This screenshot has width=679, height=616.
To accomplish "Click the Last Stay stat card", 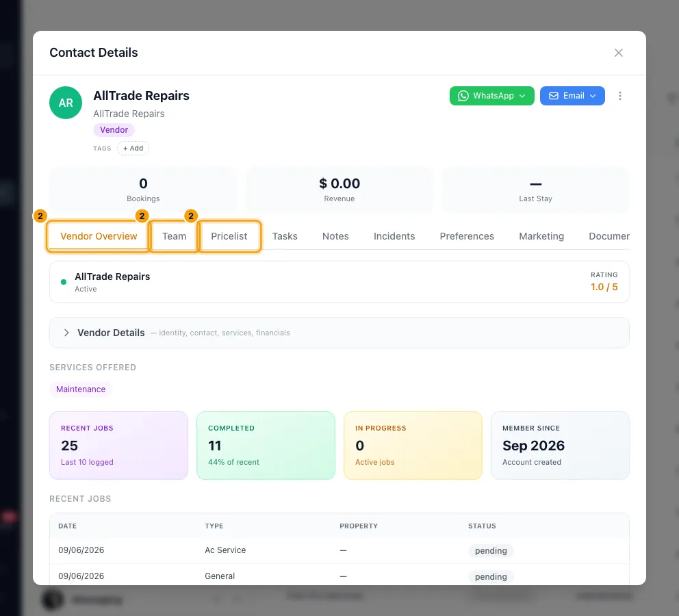I will click(536, 190).
